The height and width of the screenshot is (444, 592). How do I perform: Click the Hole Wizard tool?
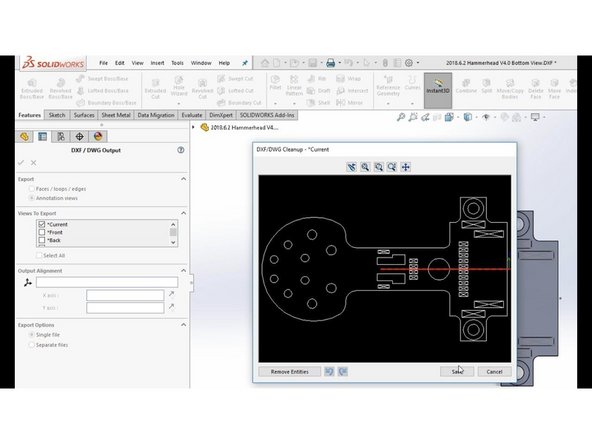point(179,86)
